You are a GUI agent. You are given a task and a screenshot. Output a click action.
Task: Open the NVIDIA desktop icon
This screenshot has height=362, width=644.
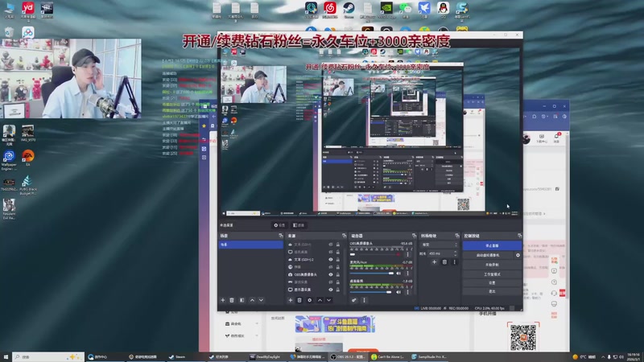(386, 10)
